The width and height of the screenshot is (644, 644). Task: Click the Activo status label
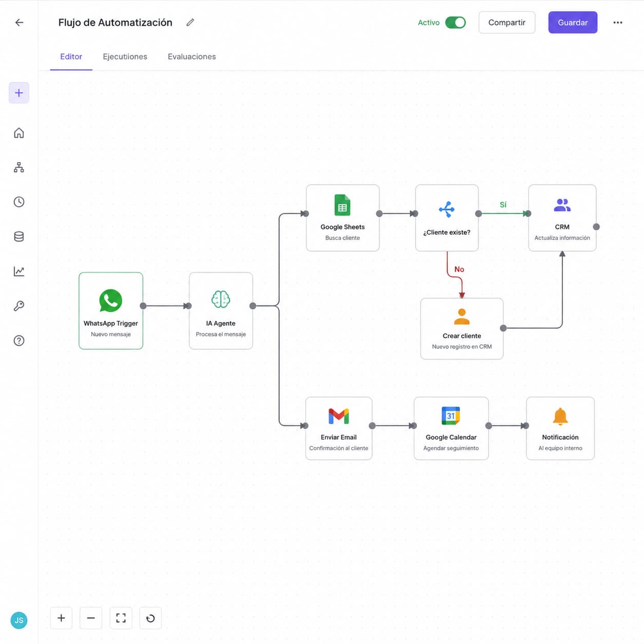pos(429,23)
